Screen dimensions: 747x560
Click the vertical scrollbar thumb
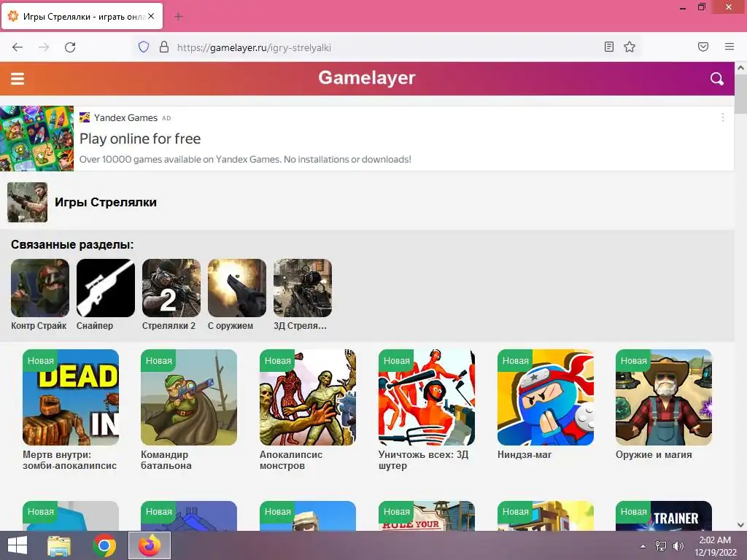tap(741, 93)
